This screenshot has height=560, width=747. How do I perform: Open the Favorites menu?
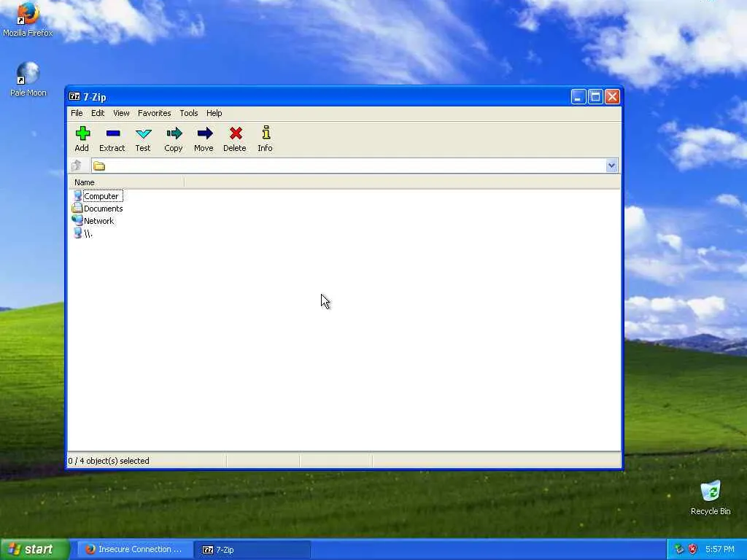(x=155, y=113)
